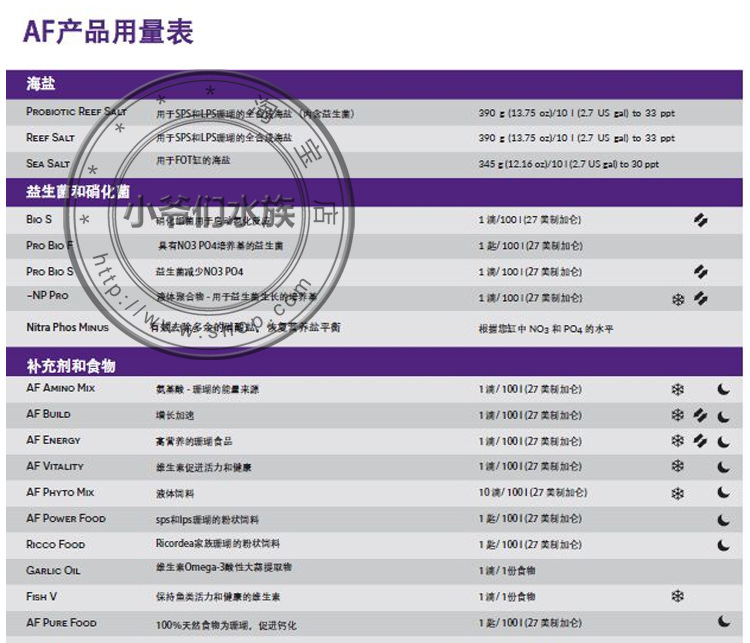Image resolution: width=750 pixels, height=643 pixels.
Task: Click the striped dosing icon in the Bio S row
Action: (701, 220)
